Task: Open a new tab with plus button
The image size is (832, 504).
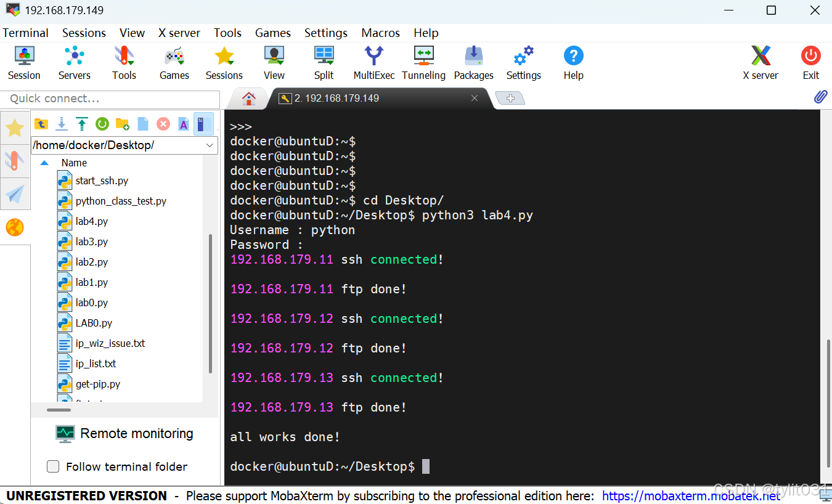Action: tap(510, 98)
